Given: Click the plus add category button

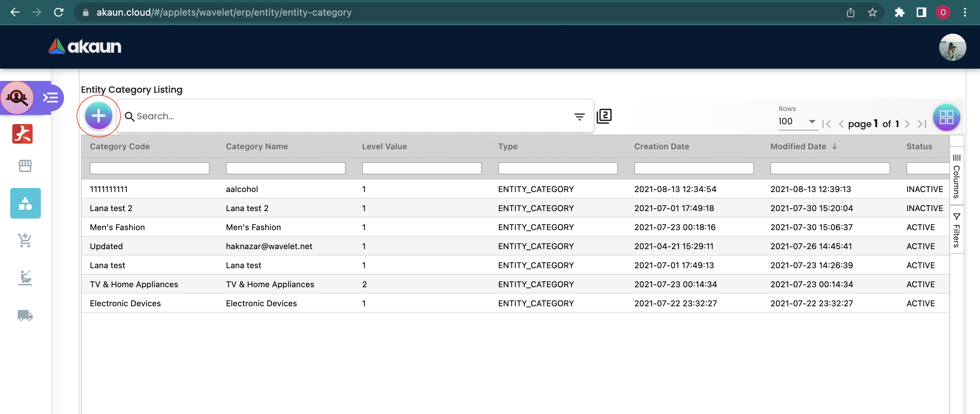Looking at the screenshot, I should 98,116.
